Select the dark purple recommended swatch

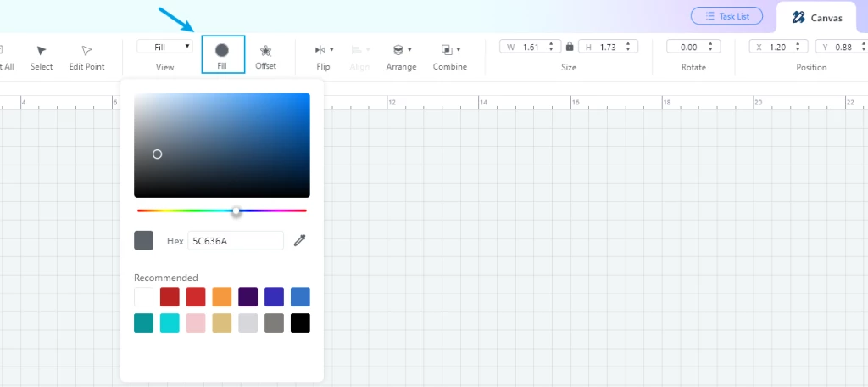pos(248,297)
